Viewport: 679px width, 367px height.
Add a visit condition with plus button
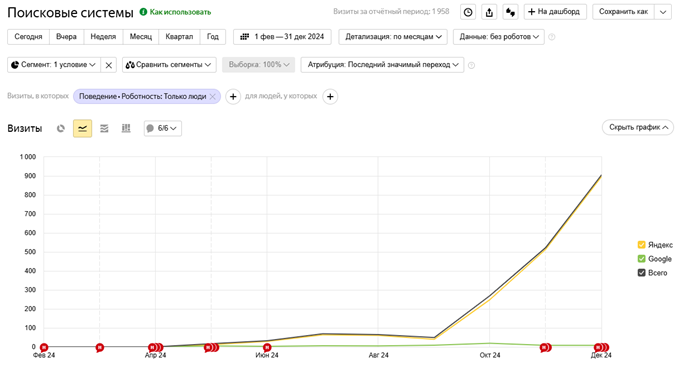[x=233, y=97]
